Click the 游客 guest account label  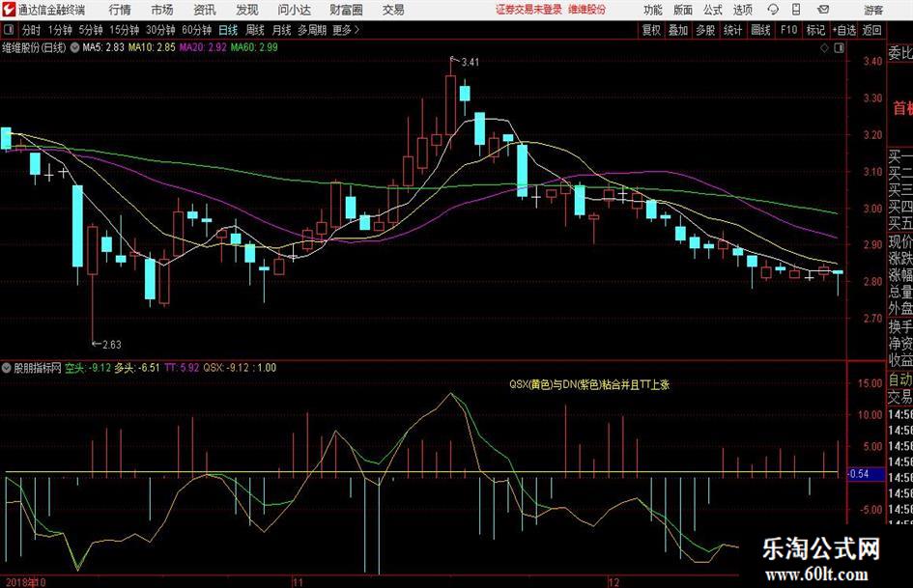click(x=873, y=10)
